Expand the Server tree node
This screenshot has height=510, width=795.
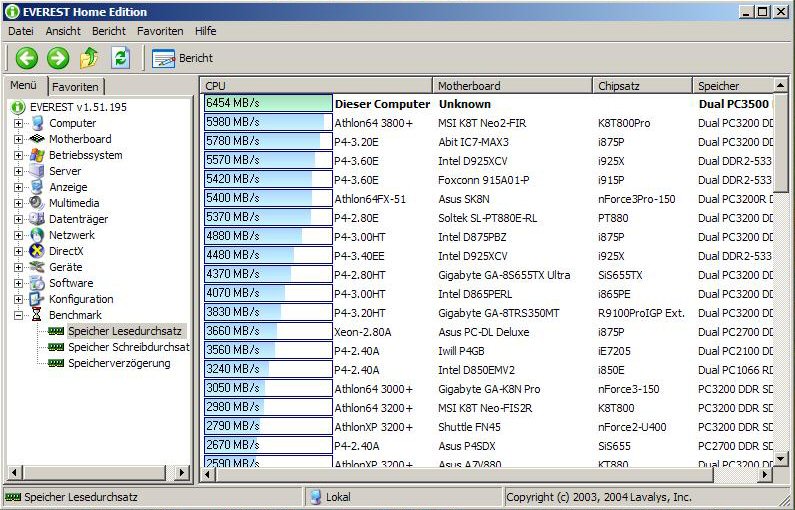18,171
